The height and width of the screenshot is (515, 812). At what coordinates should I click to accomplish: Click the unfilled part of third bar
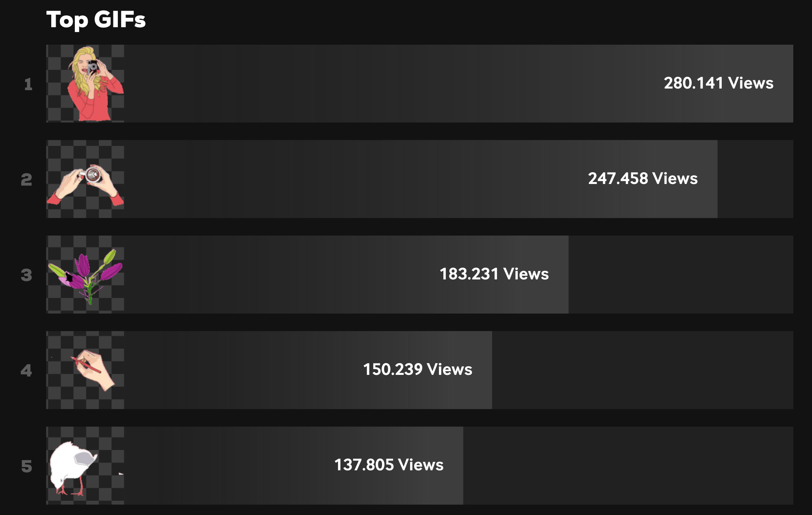pos(681,275)
